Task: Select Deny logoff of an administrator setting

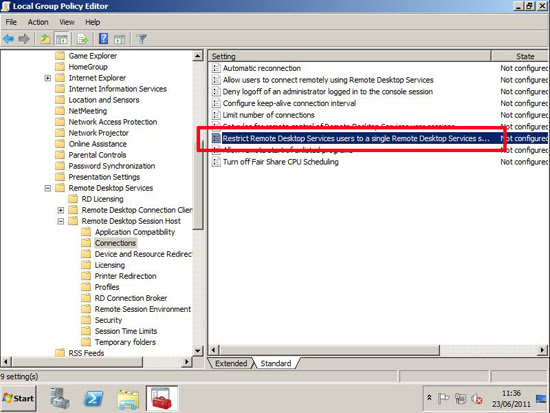Action: [x=328, y=92]
